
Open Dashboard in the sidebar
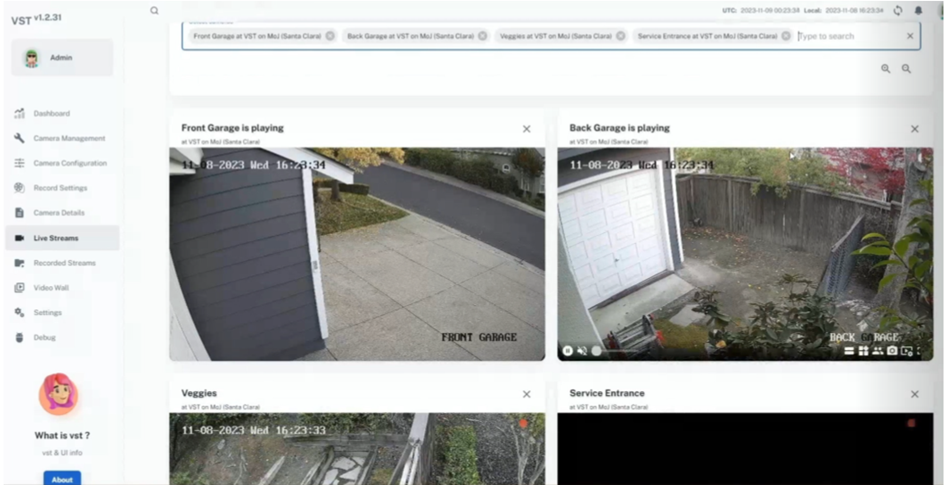point(62,113)
